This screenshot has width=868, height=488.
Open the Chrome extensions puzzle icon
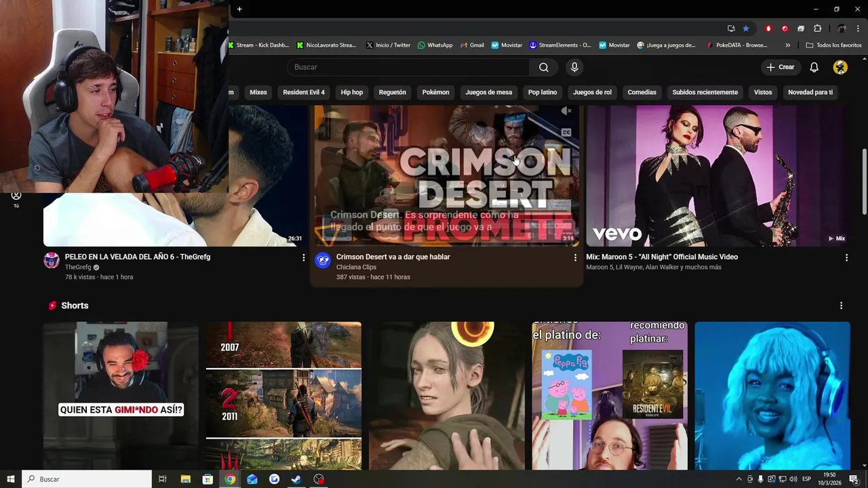pos(817,28)
